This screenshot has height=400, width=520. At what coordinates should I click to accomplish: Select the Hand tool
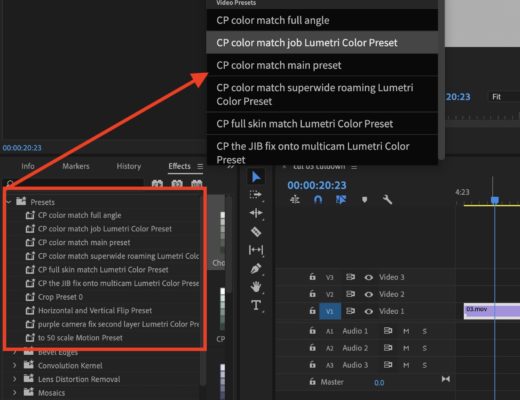(256, 287)
